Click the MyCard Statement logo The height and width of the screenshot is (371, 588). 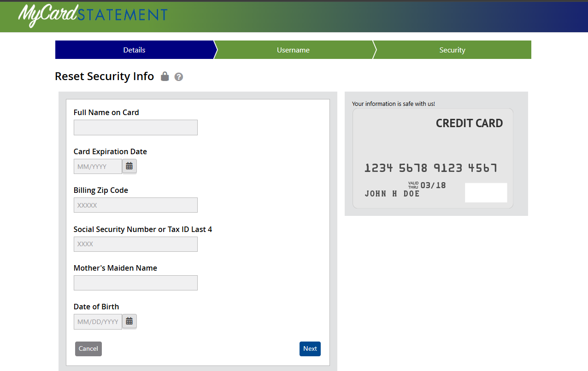click(93, 15)
